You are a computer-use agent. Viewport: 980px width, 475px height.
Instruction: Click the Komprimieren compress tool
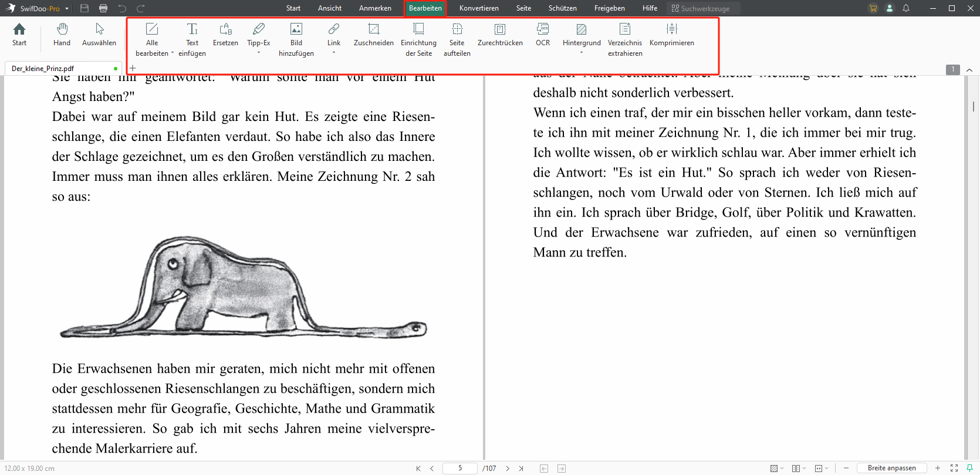pos(672,35)
